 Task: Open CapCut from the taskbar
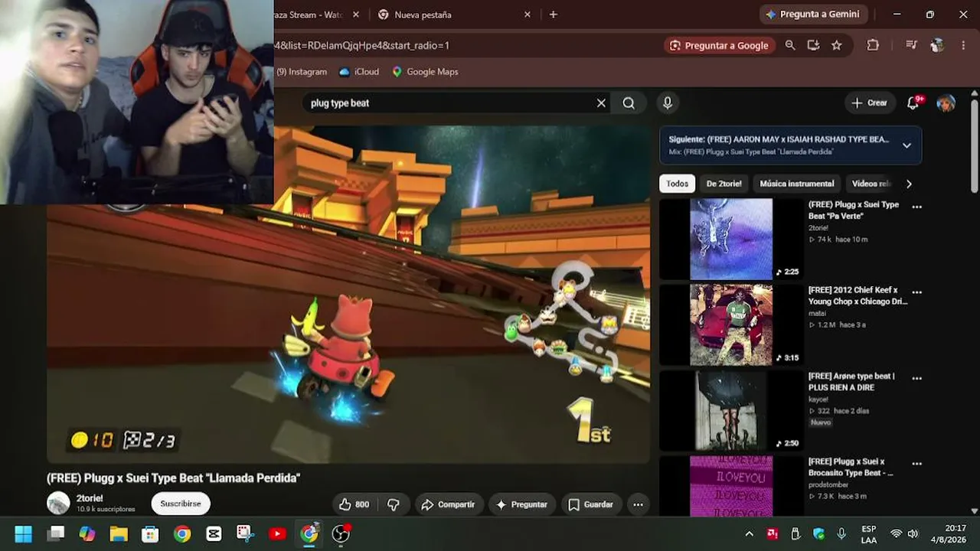[x=214, y=533]
